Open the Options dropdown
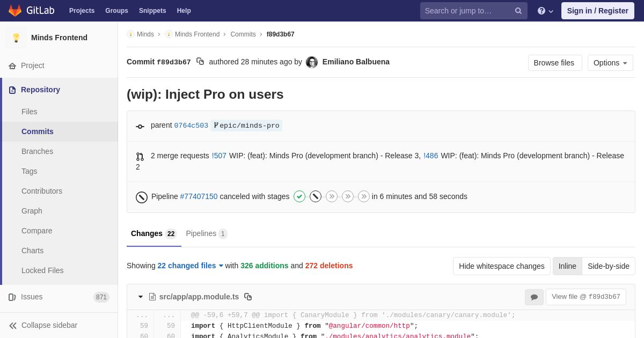644x338 pixels. tap(610, 63)
